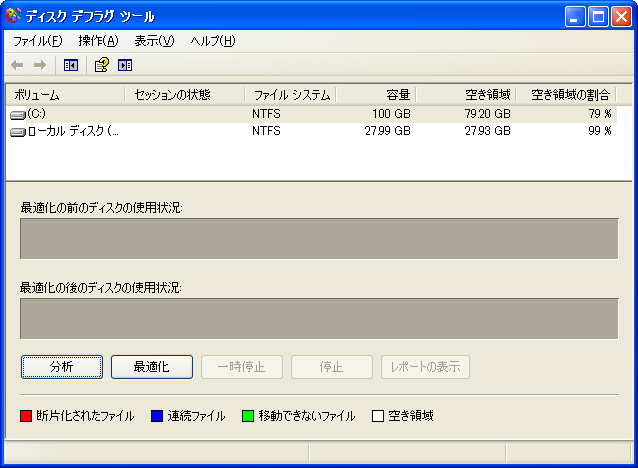
Task: Click the Forward arrow toolbar icon
Action: coord(40,65)
